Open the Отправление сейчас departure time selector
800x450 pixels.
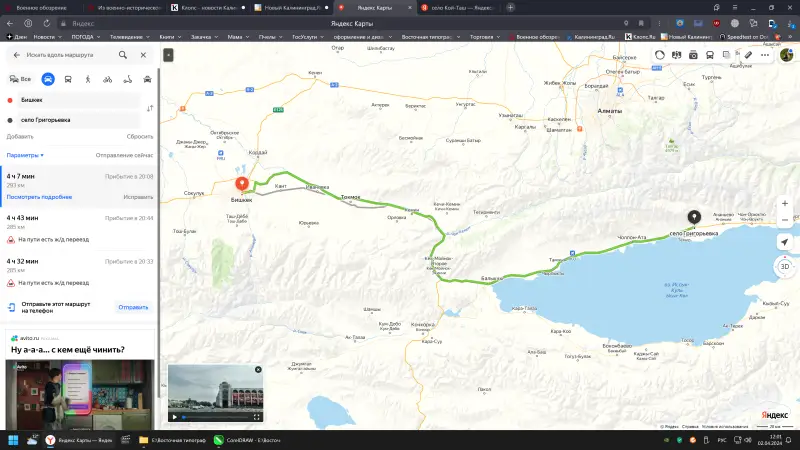tap(124, 155)
